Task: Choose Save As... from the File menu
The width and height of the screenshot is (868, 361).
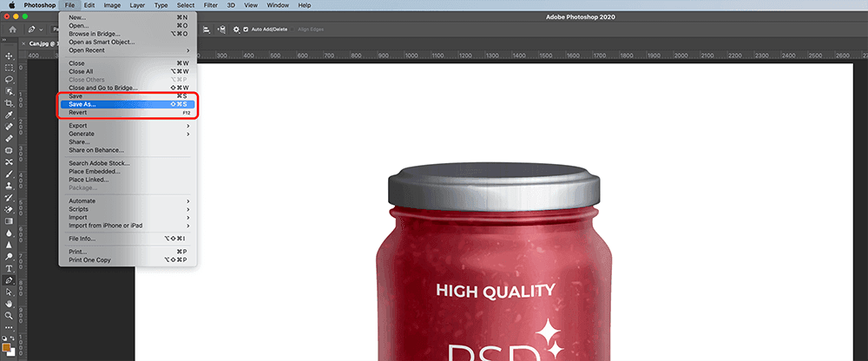Action: coord(128,104)
